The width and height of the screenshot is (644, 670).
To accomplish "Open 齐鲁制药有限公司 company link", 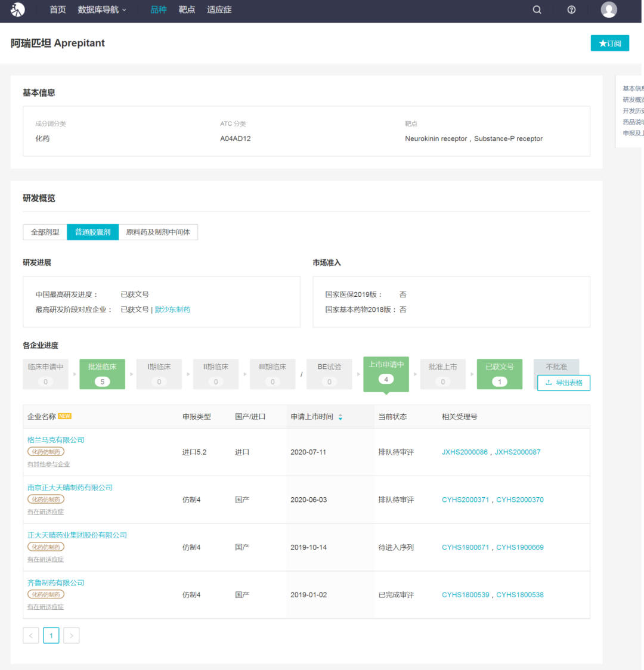I will [x=56, y=582].
